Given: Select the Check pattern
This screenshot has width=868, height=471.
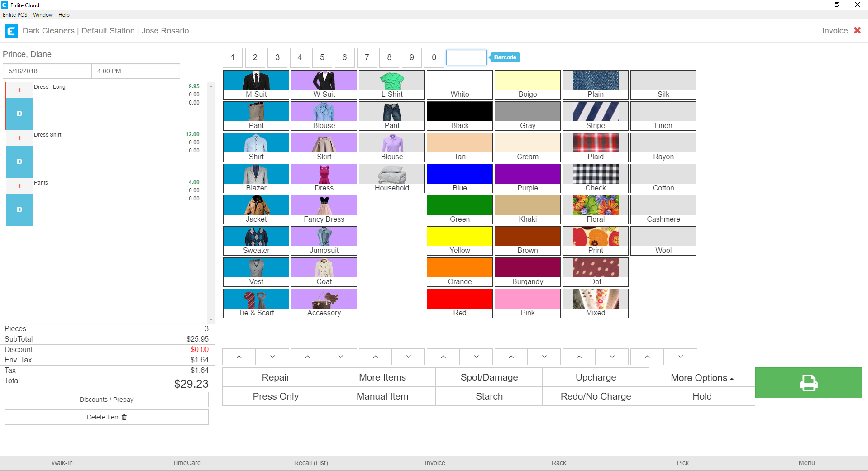Looking at the screenshot, I should click(x=596, y=178).
